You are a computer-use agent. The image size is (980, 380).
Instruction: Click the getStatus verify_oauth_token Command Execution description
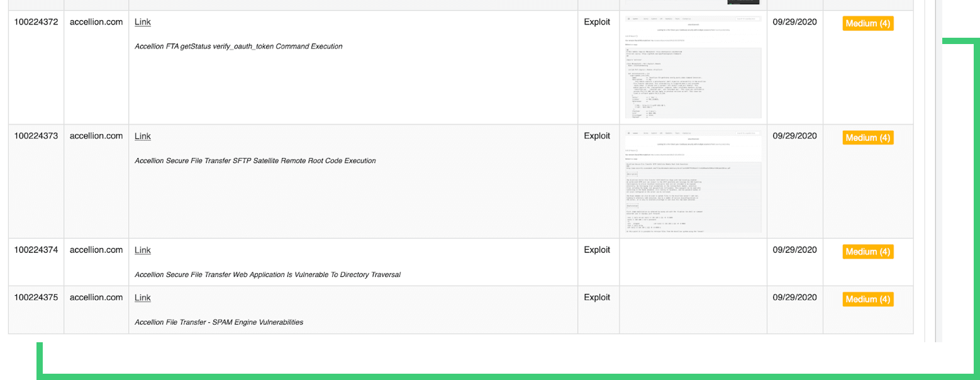[238, 47]
